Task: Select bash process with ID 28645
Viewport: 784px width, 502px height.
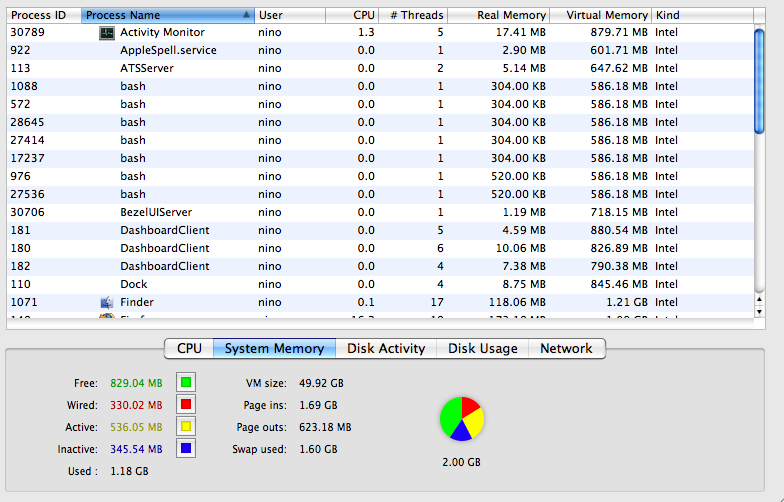Action: pyautogui.click(x=380, y=122)
